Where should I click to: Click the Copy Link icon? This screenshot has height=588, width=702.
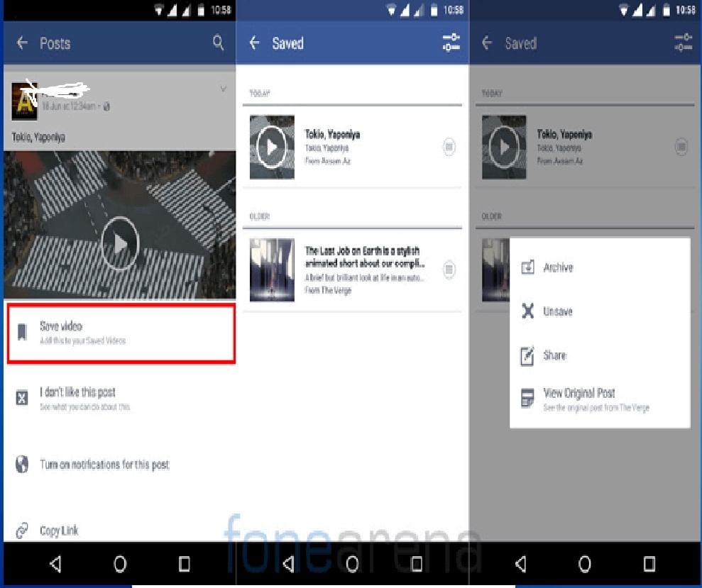tap(22, 530)
